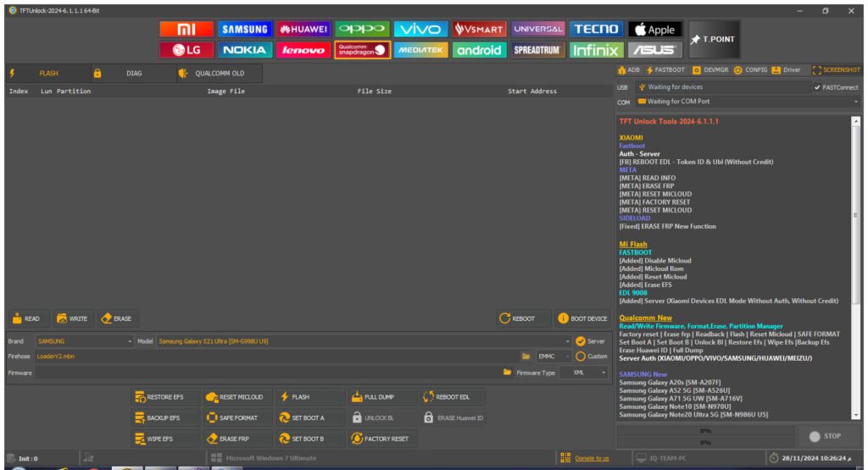Screen dimensions: 868x470
Task: Select the Xiaomi MI brand logo
Action: click(186, 30)
